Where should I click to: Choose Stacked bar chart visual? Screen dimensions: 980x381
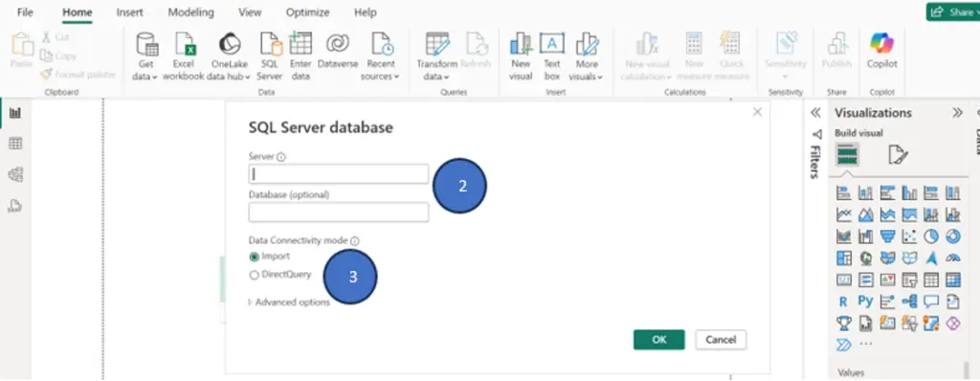tap(844, 193)
